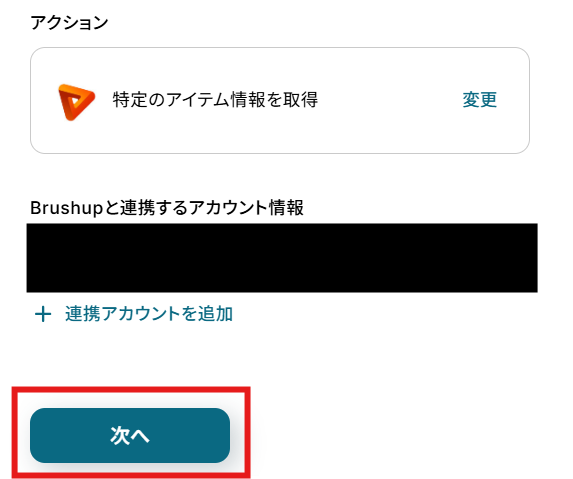Click the right end of the black account box

519,258
